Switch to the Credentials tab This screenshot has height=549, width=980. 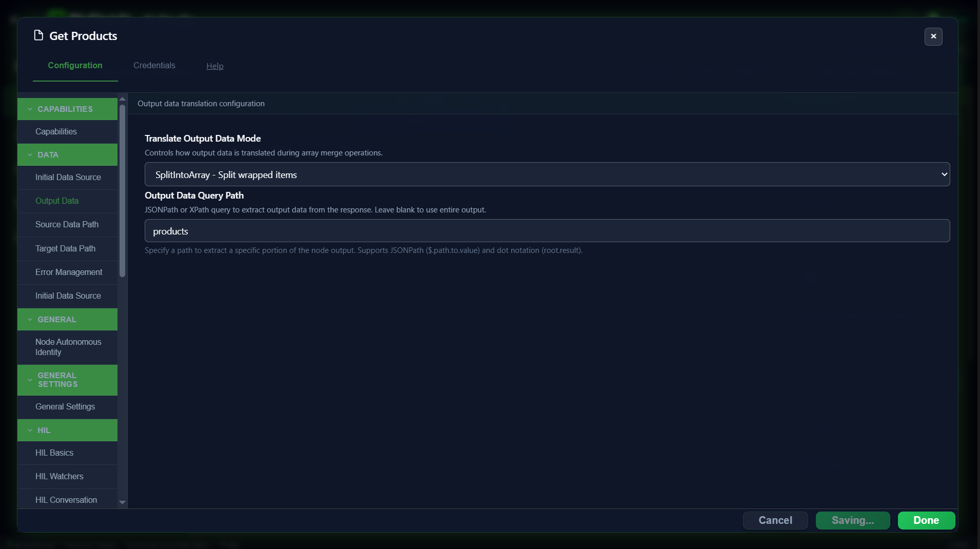[154, 65]
